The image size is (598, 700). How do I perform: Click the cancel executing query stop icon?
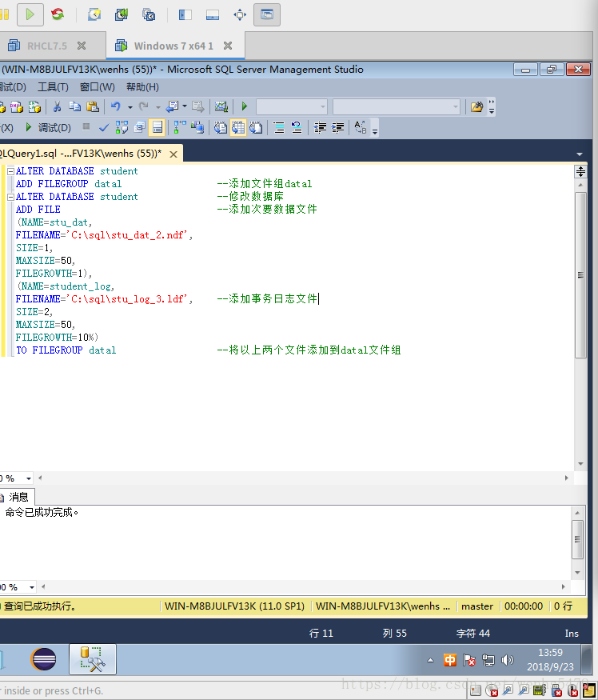click(x=86, y=126)
